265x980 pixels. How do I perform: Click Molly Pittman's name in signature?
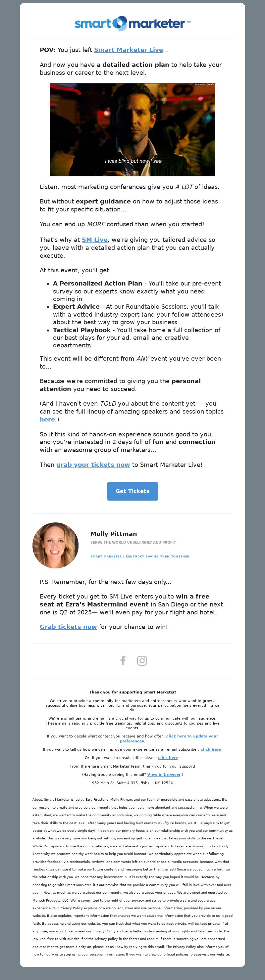coord(114,534)
